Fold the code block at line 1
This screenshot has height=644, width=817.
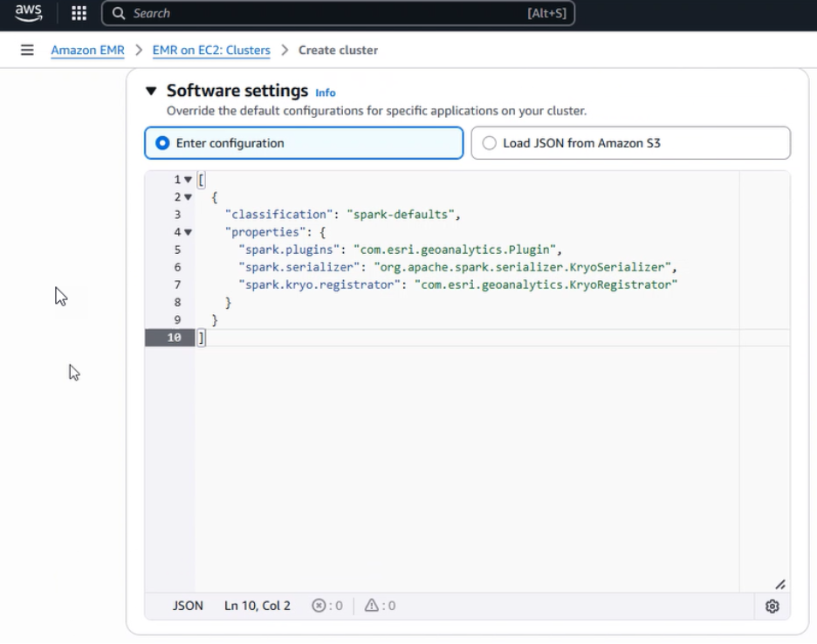pos(188,180)
